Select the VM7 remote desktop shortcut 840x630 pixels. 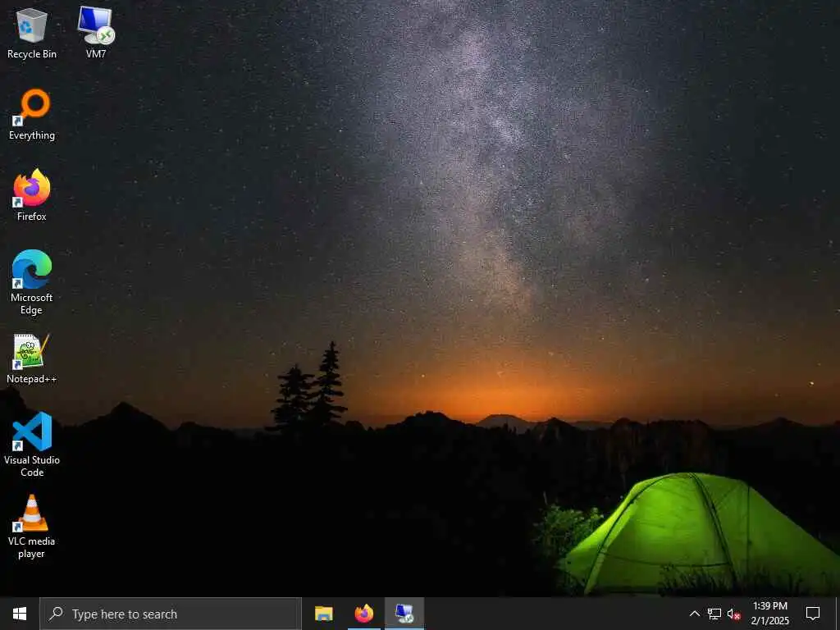[96, 33]
